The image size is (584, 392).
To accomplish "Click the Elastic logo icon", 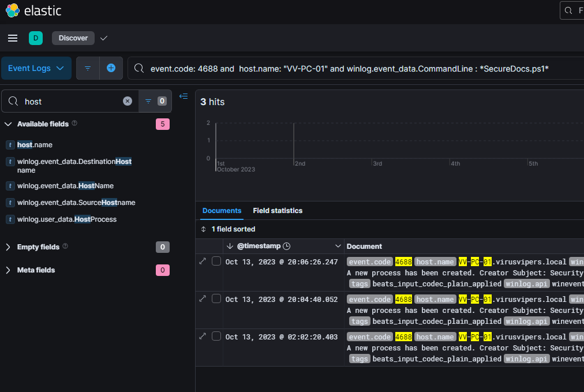I will 12,10.
